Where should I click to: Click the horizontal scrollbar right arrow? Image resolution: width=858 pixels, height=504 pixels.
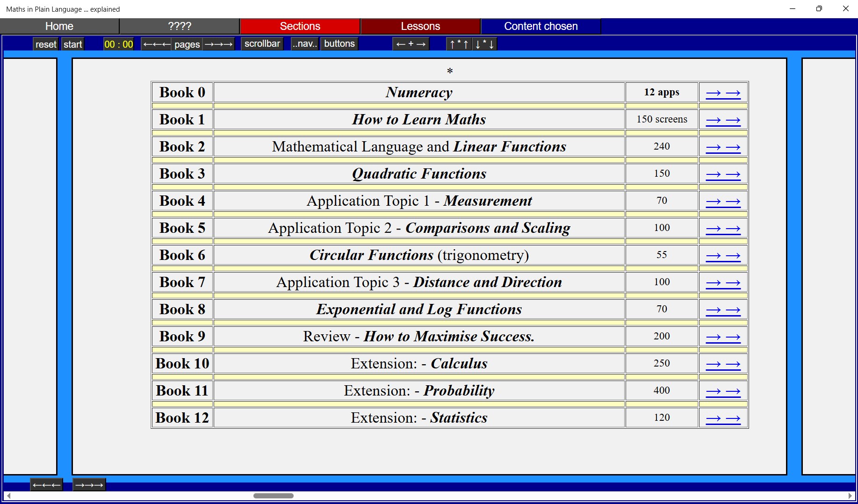tap(851, 496)
